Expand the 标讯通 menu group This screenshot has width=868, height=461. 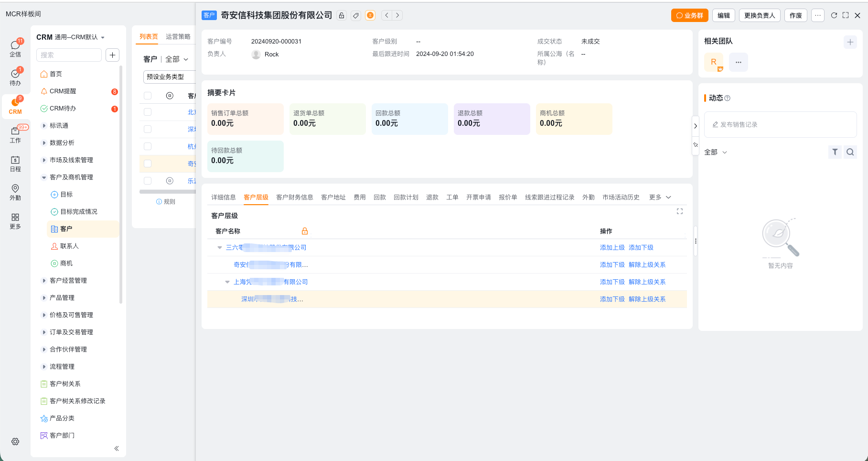pos(44,126)
